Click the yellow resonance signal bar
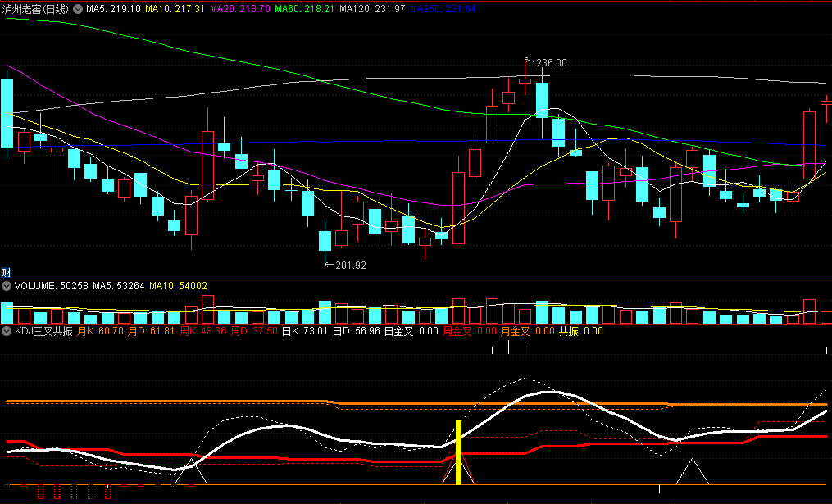Viewport: 832px width, 504px height. pos(458,452)
